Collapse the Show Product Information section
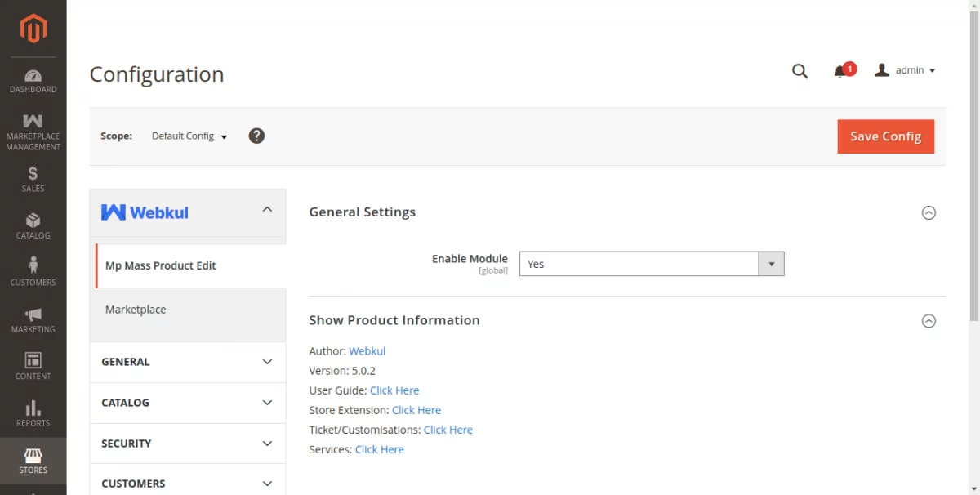The image size is (980, 495). click(929, 321)
